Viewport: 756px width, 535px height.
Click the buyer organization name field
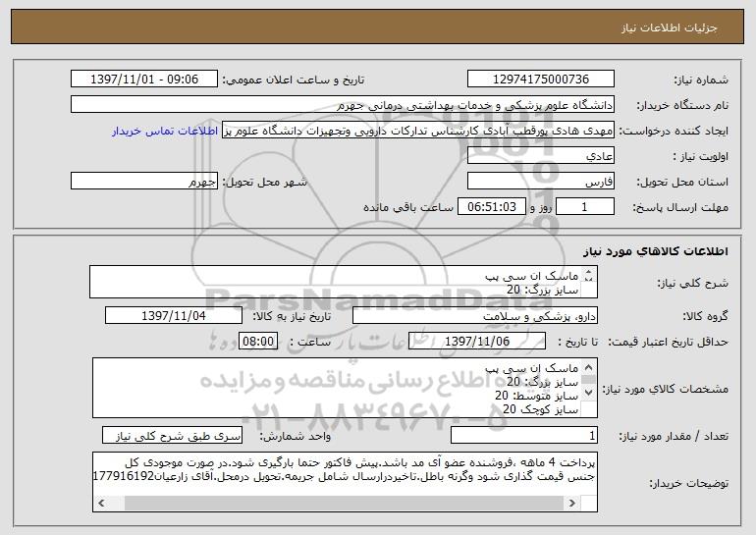pos(343,105)
